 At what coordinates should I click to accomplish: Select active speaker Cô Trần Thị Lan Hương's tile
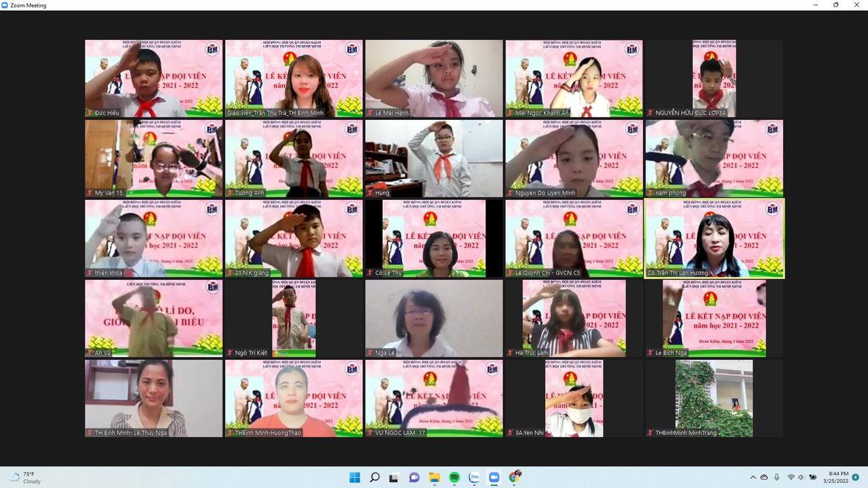click(x=714, y=239)
